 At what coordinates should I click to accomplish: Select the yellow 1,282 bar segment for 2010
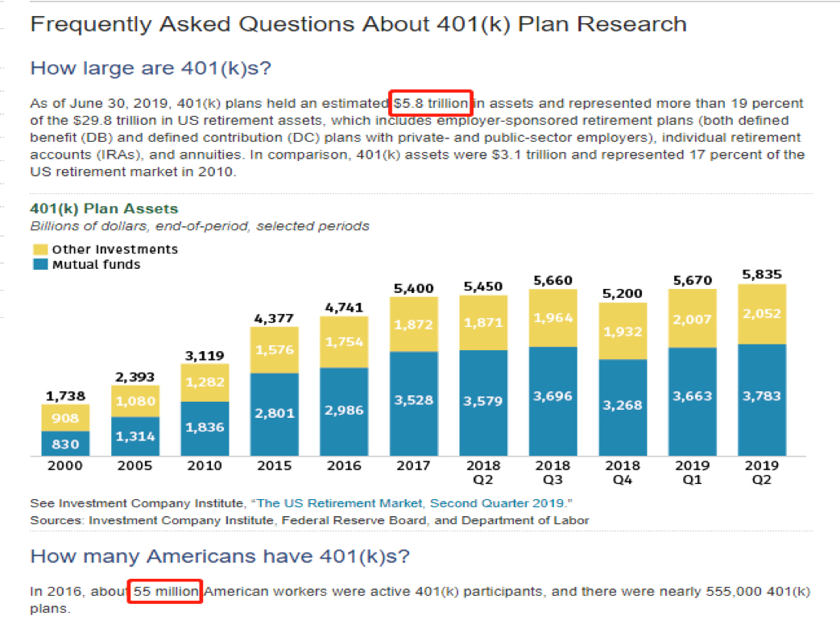tap(205, 382)
